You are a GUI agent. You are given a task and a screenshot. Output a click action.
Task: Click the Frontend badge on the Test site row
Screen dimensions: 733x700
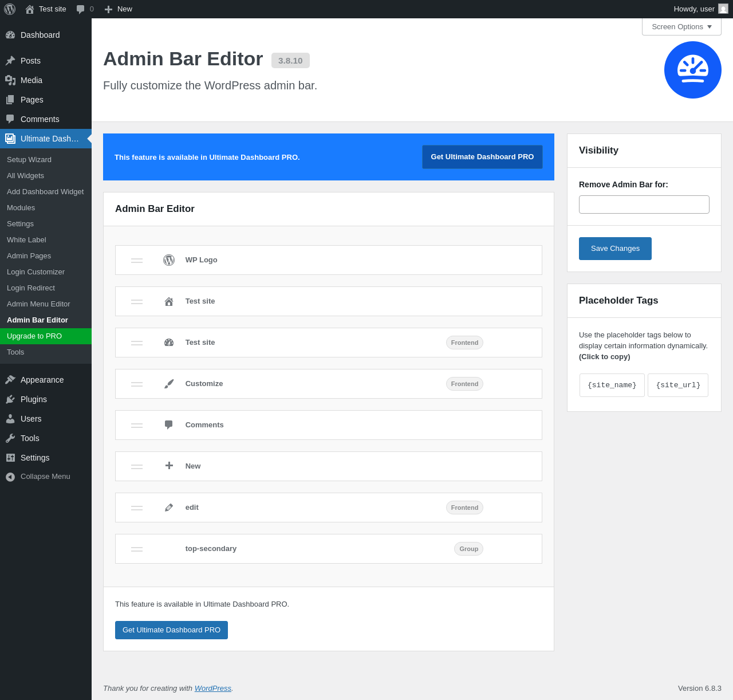464,343
